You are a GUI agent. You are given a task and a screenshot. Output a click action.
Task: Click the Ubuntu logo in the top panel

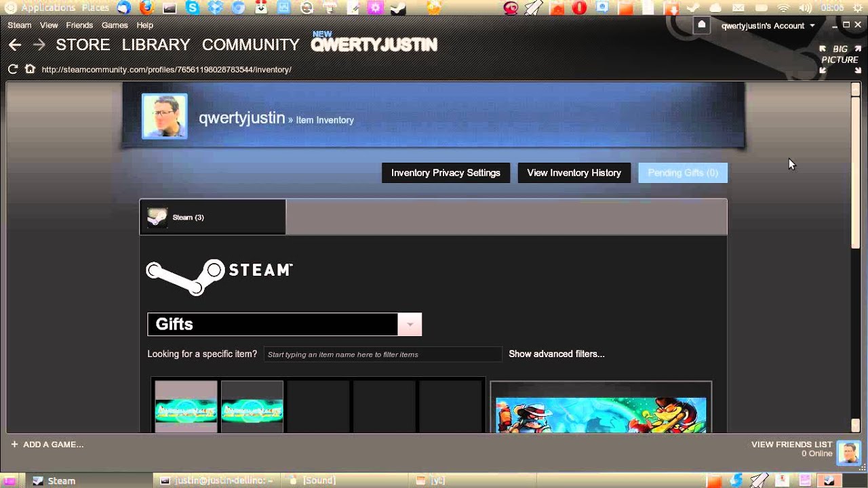(10, 8)
